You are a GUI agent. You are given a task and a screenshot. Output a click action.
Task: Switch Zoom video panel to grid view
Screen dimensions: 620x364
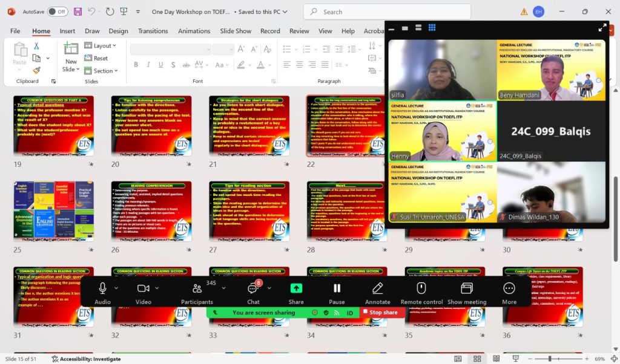pyautogui.click(x=432, y=28)
